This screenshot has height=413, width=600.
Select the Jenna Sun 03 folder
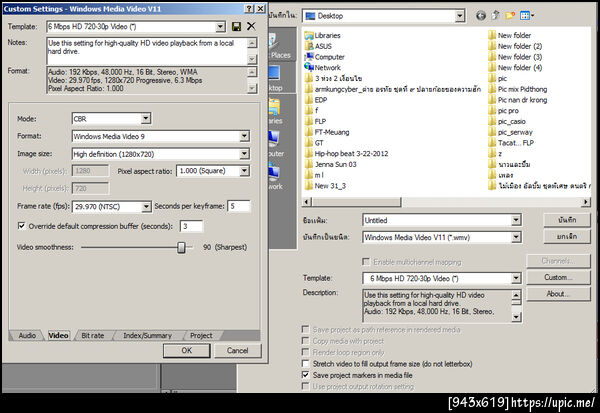pyautogui.click(x=331, y=164)
